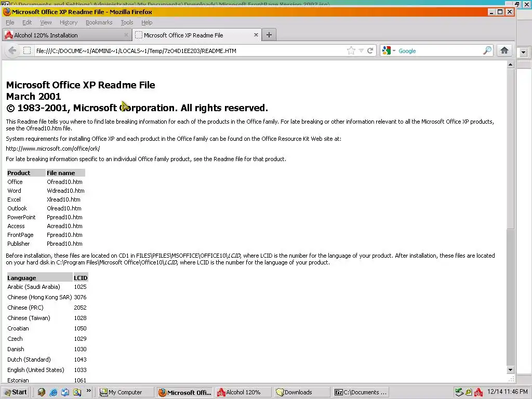Click the search magnifier icon
This screenshot has height=399, width=532.
click(x=487, y=51)
